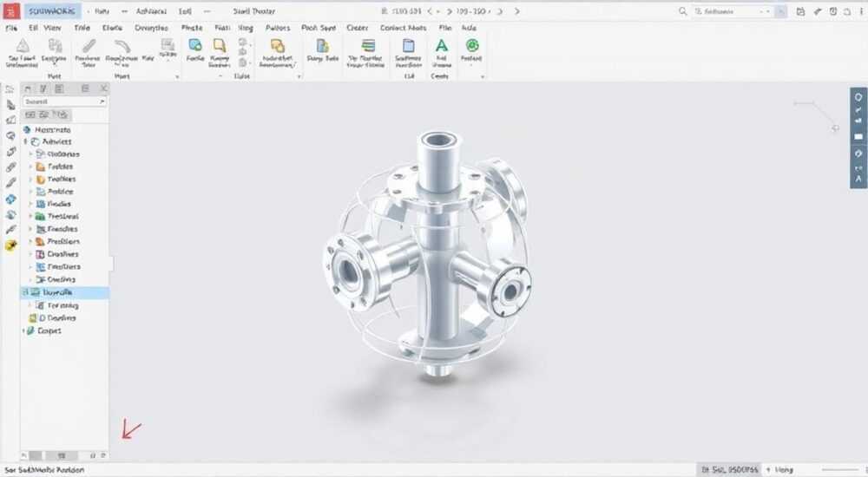Image resolution: width=868 pixels, height=477 pixels.
Task: Click the green circular gear icon
Action: (471, 45)
